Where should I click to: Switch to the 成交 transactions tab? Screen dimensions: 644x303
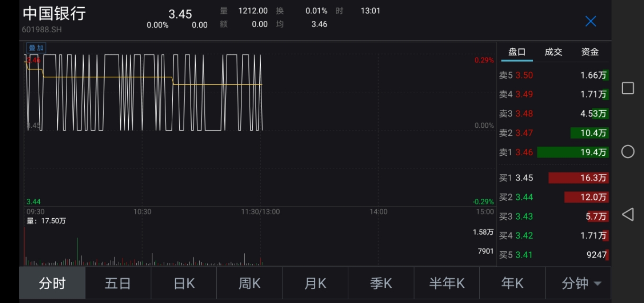tap(553, 52)
